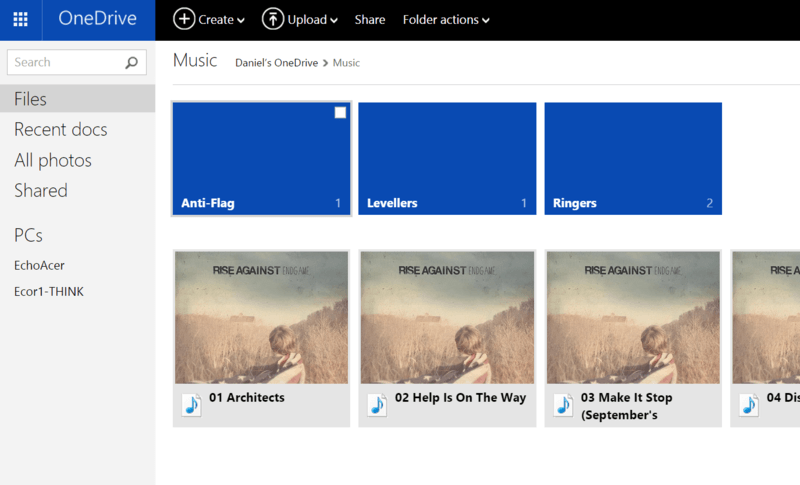
Task: Click music note icon on fourth track
Action: point(749,404)
